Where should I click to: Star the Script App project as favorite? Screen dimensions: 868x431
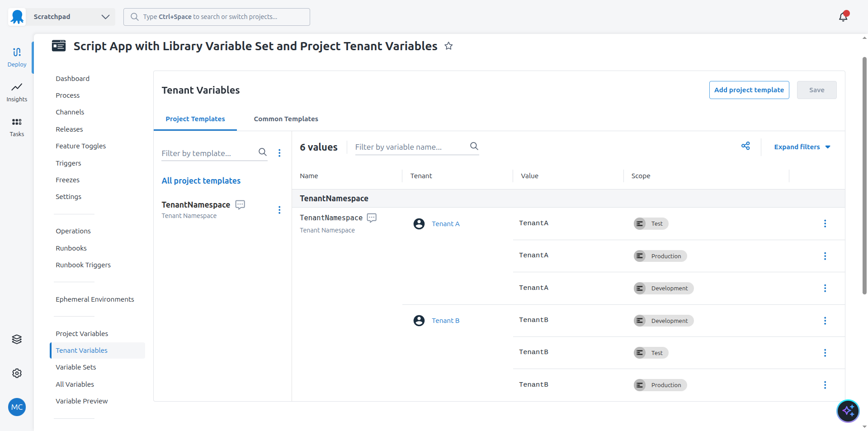click(x=448, y=46)
